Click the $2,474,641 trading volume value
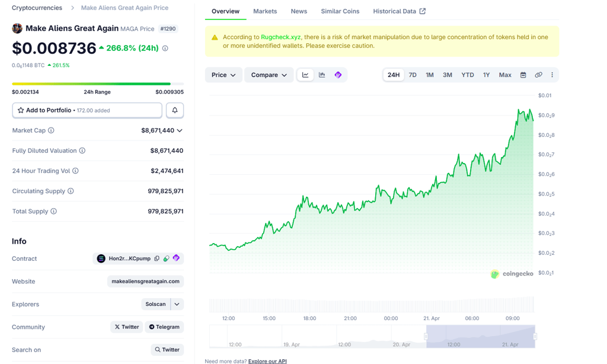 click(167, 171)
